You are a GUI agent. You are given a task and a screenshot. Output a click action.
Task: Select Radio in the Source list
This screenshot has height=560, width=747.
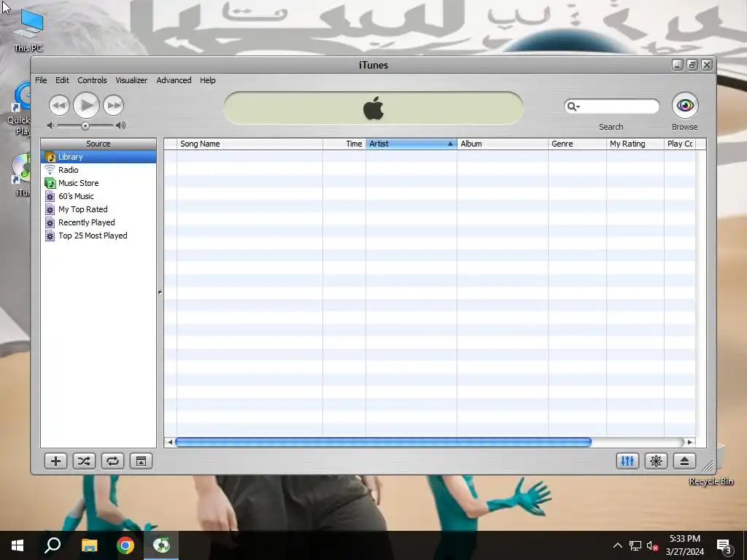click(98, 170)
